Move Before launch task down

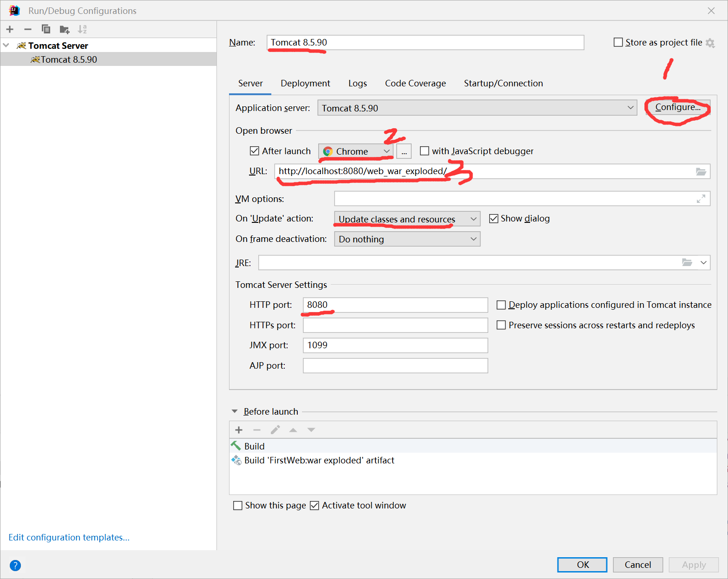(311, 430)
